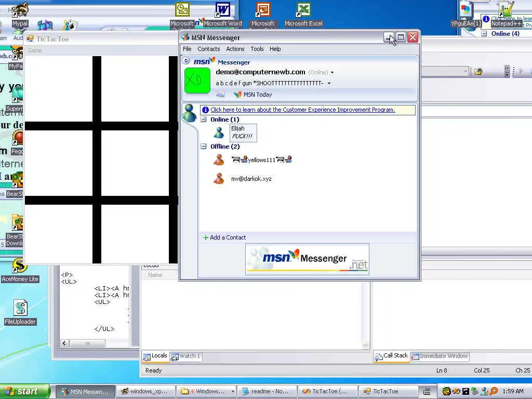Open the Actions menu in MSN Messenger
This screenshot has width=532, height=399.
click(235, 49)
